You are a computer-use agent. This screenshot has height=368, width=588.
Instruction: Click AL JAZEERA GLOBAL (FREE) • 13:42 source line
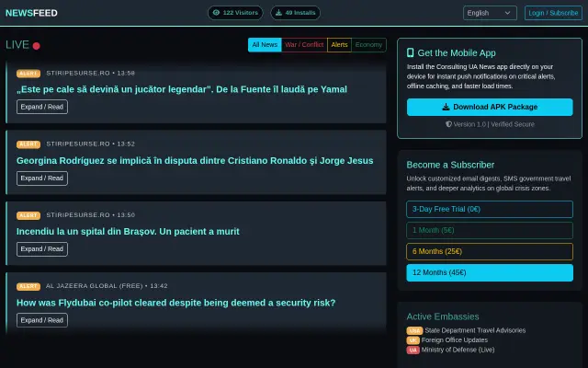tap(107, 286)
